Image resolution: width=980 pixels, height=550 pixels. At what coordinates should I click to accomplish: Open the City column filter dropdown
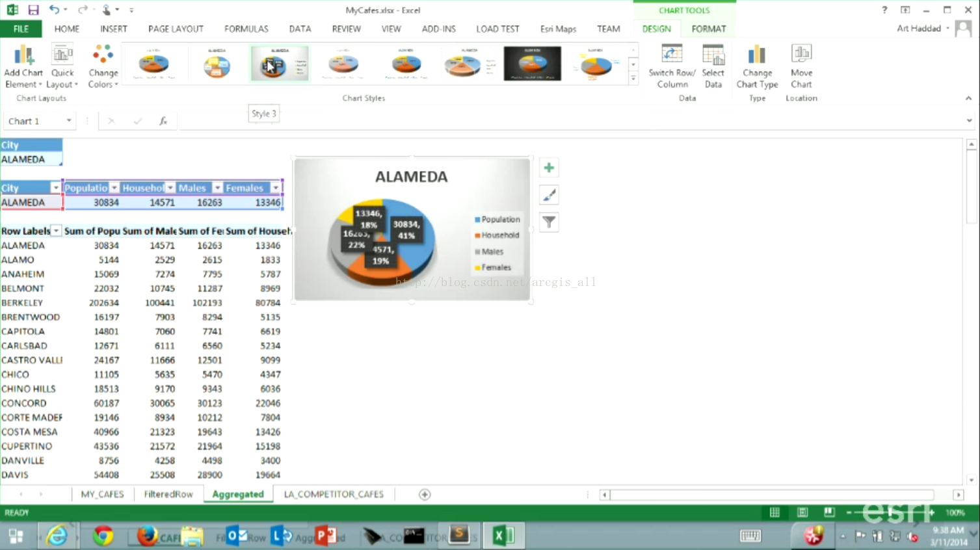pos(55,188)
